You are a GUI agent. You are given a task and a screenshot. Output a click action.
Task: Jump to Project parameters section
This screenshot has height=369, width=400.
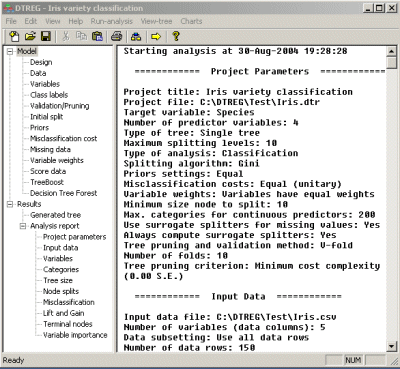pos(74,237)
